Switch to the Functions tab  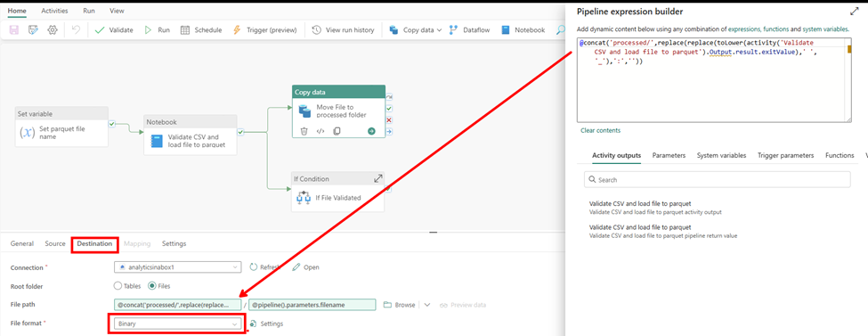[840, 155]
